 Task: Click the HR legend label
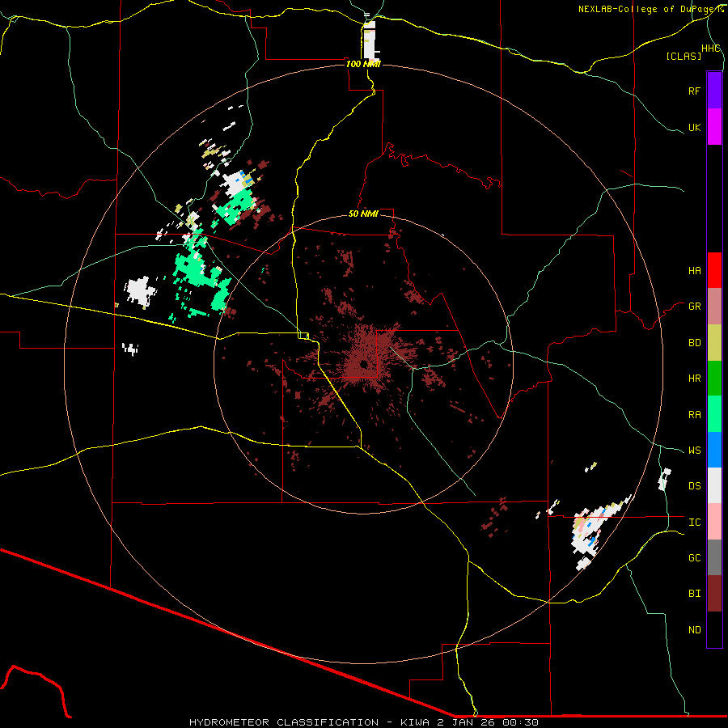point(694,379)
